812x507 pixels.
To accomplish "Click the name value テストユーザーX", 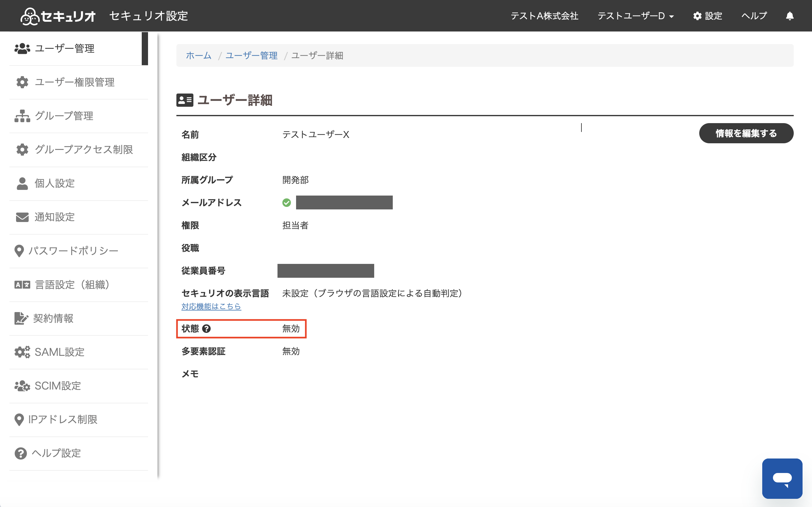I will (316, 134).
